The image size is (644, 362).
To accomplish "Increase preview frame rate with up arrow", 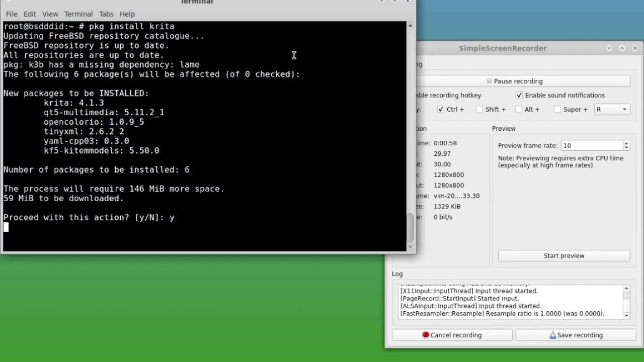I will (626, 143).
